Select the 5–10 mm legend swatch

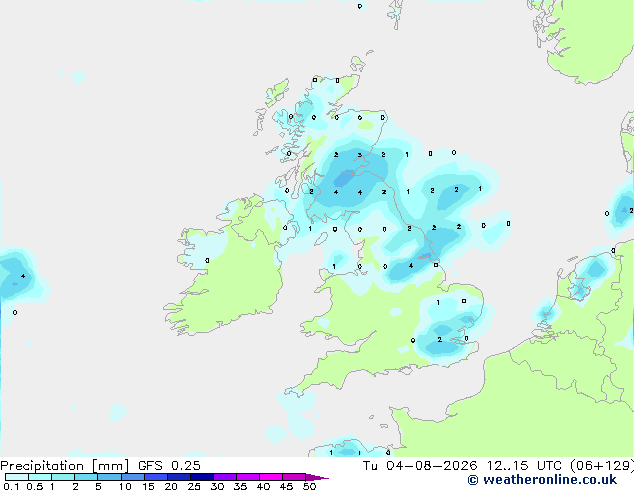(109, 477)
